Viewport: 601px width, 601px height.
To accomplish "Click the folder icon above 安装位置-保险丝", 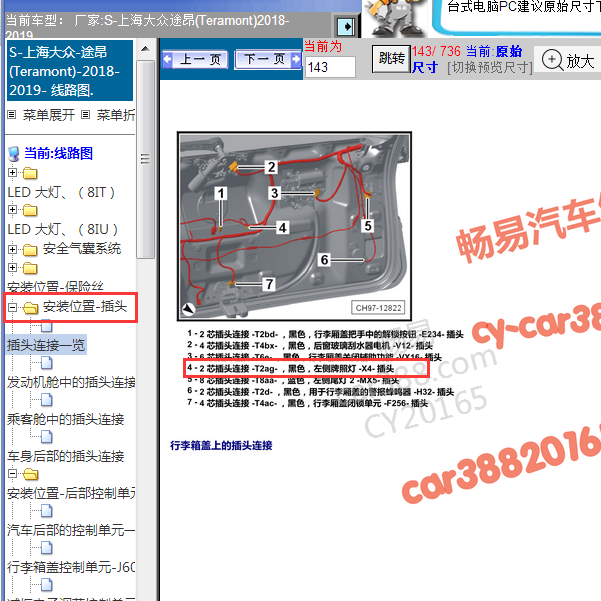I will [x=30, y=268].
